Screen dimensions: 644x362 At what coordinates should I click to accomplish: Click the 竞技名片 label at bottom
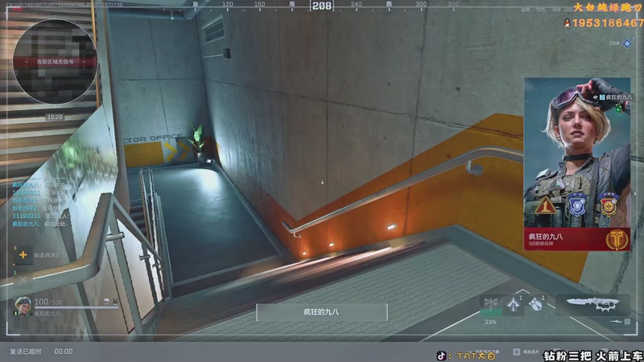530,352
